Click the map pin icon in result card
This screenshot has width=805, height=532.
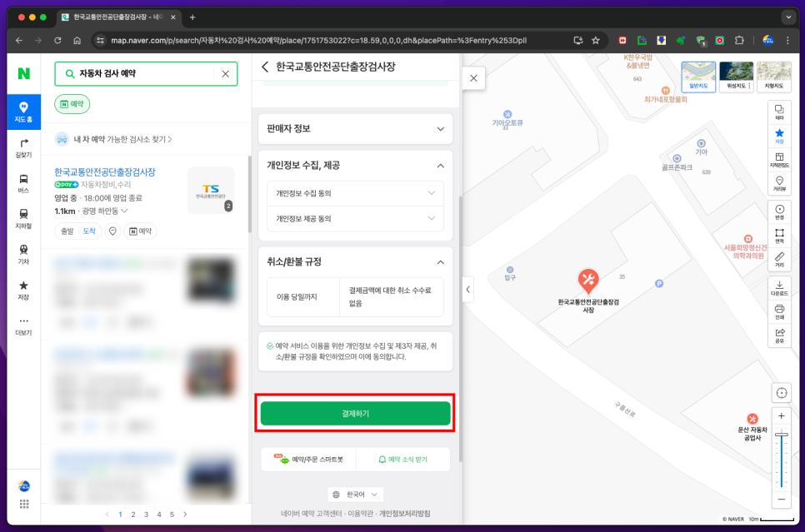pos(112,231)
